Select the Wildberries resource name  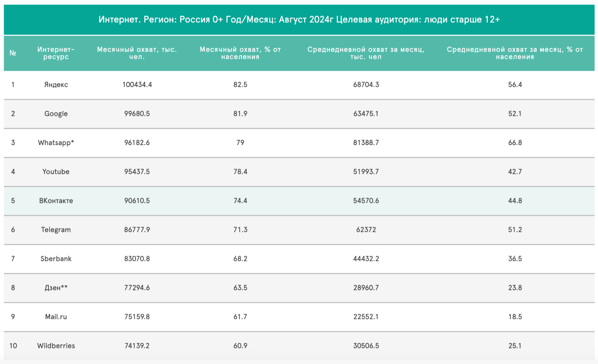(56, 346)
